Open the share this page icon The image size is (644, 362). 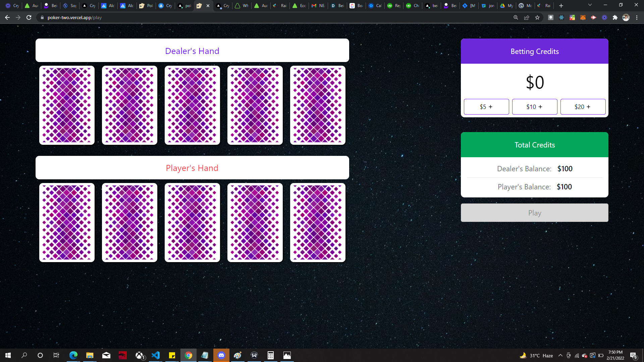tap(527, 17)
